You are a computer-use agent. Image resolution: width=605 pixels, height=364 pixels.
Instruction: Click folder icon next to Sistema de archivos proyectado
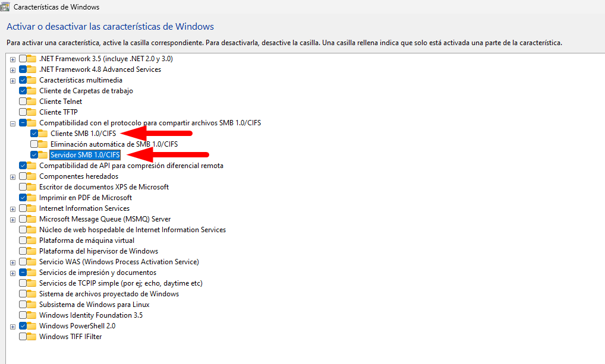[31, 294]
